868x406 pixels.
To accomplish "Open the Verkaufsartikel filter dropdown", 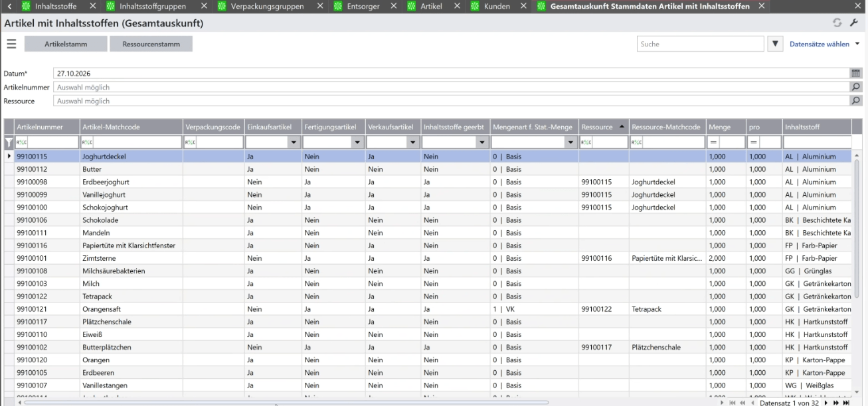I will [412, 142].
